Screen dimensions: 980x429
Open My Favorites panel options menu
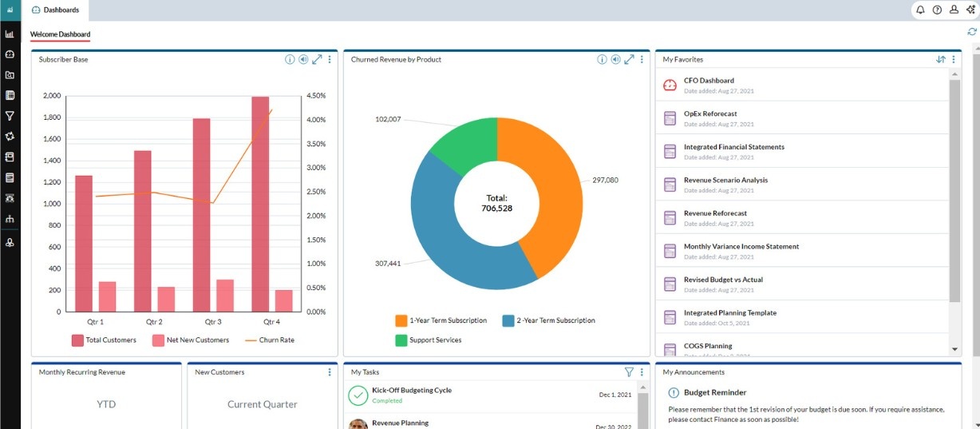(x=953, y=59)
